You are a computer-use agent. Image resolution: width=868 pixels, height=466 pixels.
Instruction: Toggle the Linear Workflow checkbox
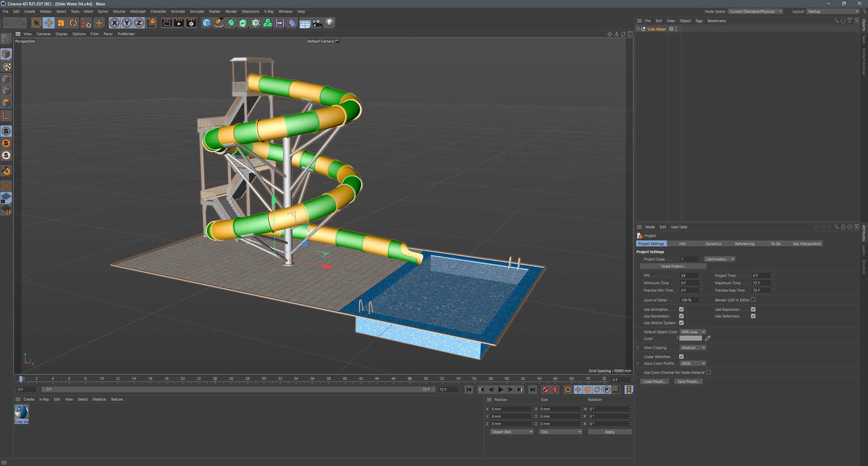click(681, 357)
